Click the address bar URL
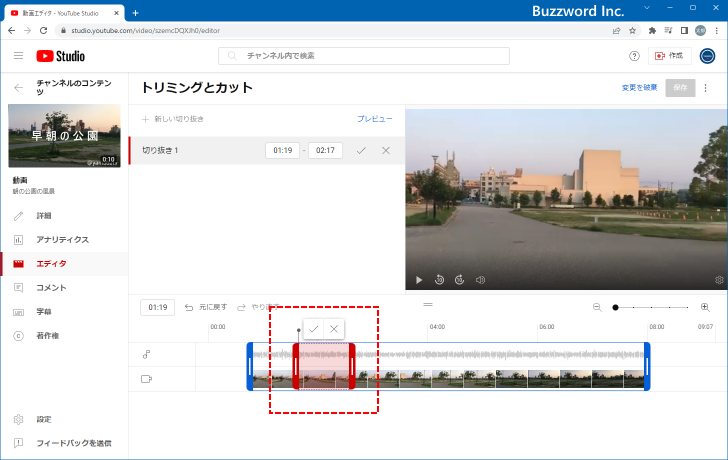This screenshot has width=728, height=460. click(x=146, y=31)
